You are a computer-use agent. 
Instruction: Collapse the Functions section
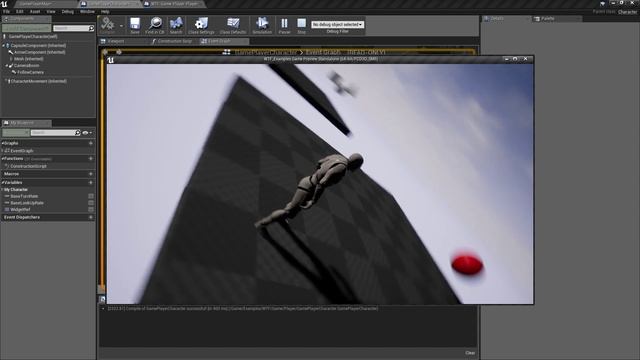click(3, 158)
